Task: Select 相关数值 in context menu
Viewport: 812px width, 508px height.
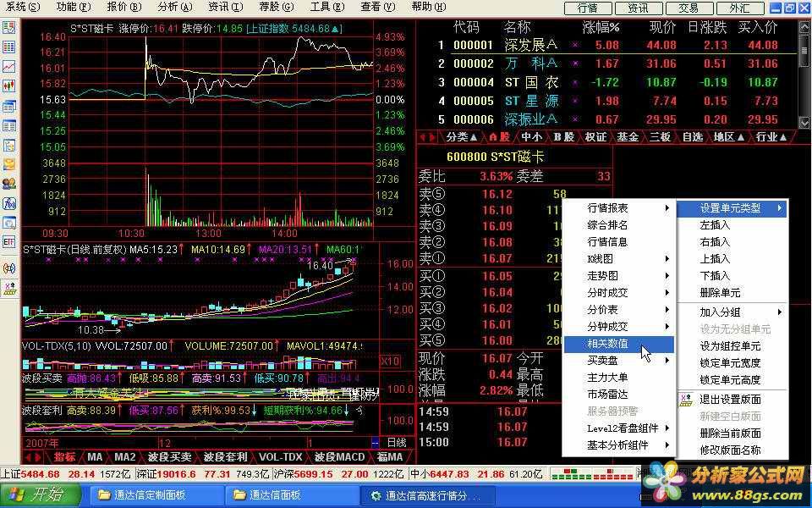Action: [x=619, y=344]
